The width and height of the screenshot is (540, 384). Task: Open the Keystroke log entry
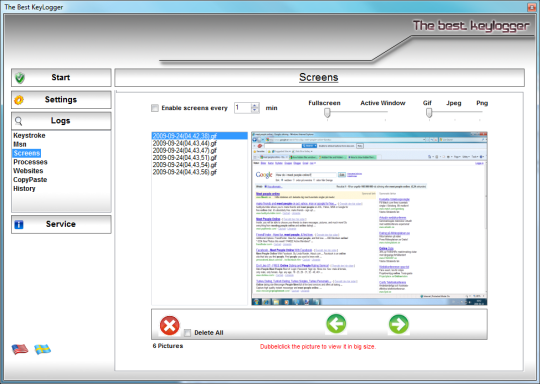(x=29, y=135)
